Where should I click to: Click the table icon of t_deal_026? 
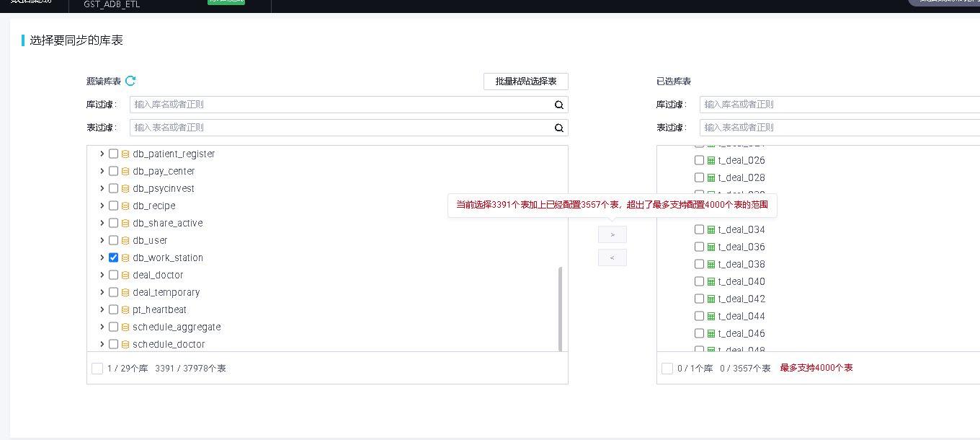pos(711,160)
